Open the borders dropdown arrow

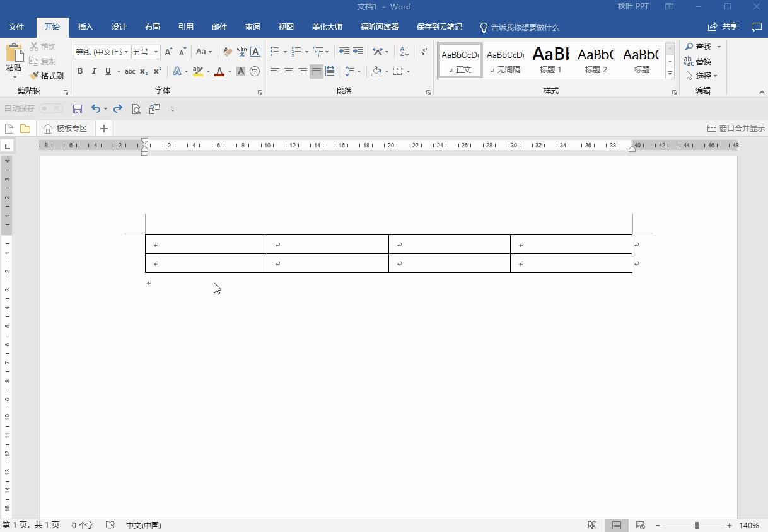pos(408,71)
